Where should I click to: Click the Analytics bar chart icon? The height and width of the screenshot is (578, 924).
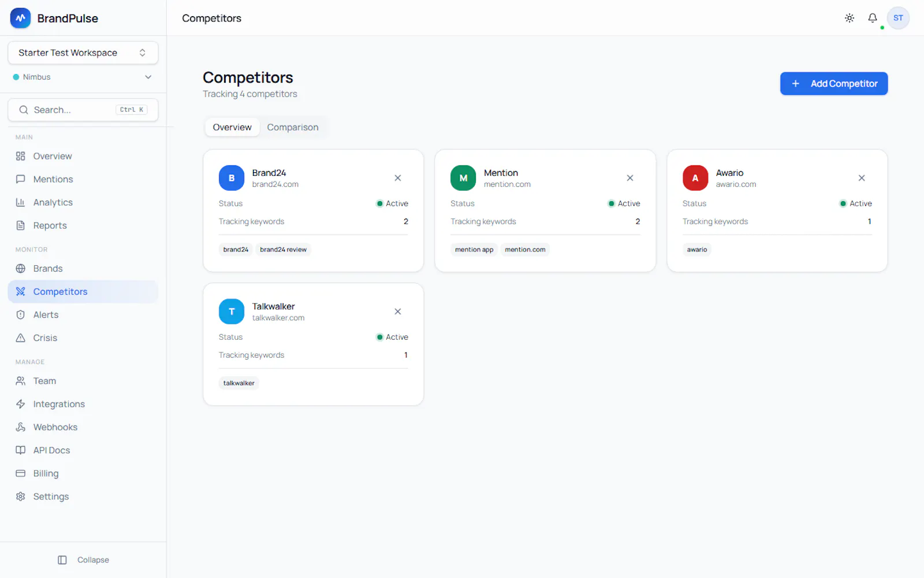[21, 202]
